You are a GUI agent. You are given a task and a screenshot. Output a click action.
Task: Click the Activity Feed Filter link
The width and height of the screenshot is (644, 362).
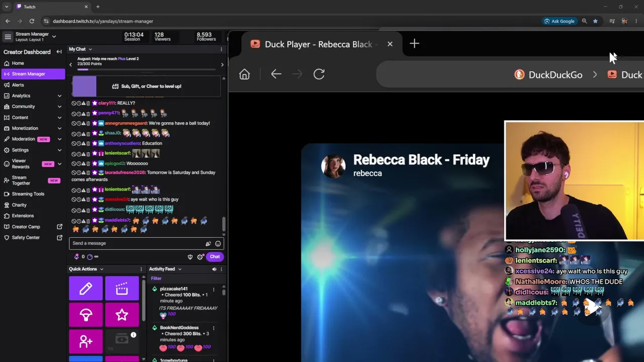[156, 279]
